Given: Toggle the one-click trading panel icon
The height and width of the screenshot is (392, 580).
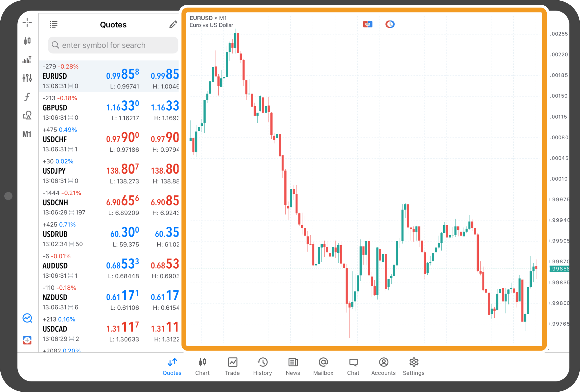Looking at the screenshot, I should [368, 24].
